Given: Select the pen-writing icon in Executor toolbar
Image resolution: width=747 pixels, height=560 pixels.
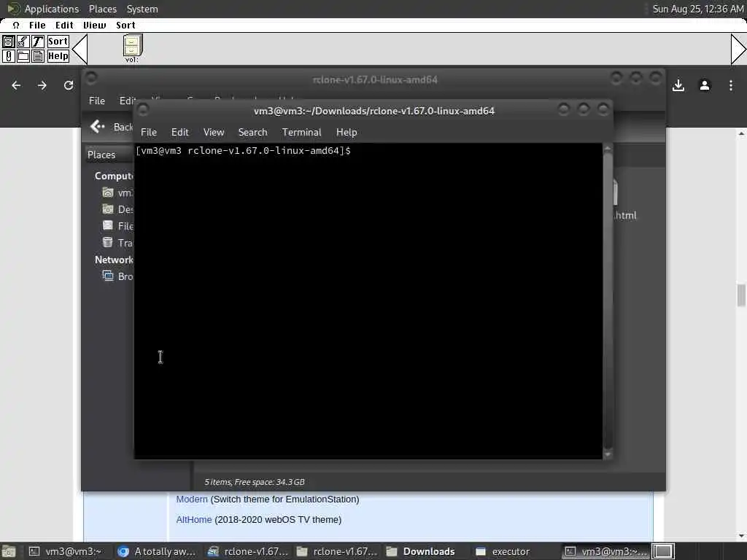Looking at the screenshot, I should 23,42.
